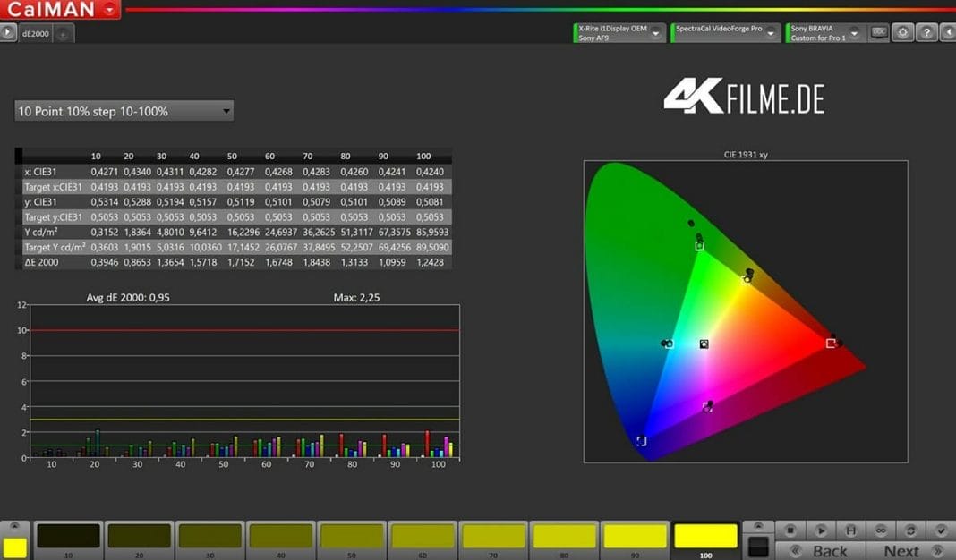Open the CalMAN main menu dropdown
This screenshot has height=560, width=956.
[110, 10]
